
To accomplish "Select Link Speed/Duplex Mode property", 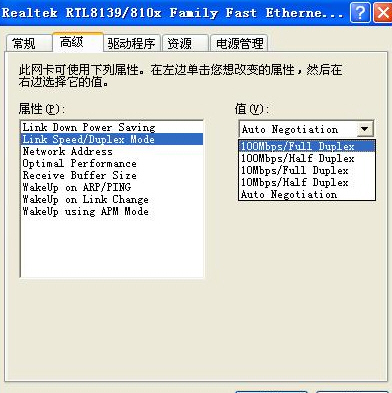I will coord(112,139).
